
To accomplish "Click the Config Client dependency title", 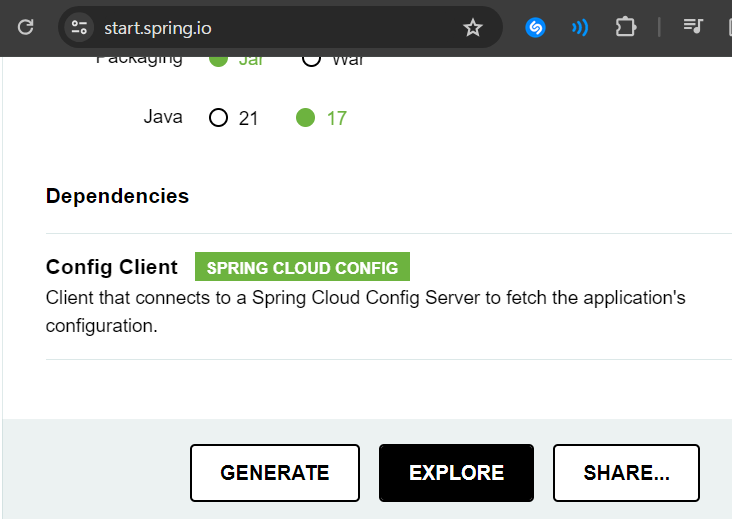I will click(x=112, y=267).
